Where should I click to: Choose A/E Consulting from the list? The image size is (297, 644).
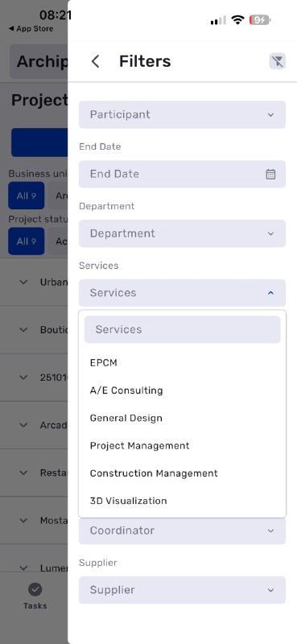tap(126, 390)
